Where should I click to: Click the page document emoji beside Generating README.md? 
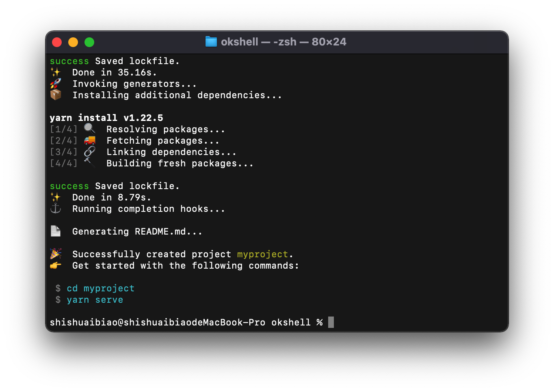click(56, 231)
